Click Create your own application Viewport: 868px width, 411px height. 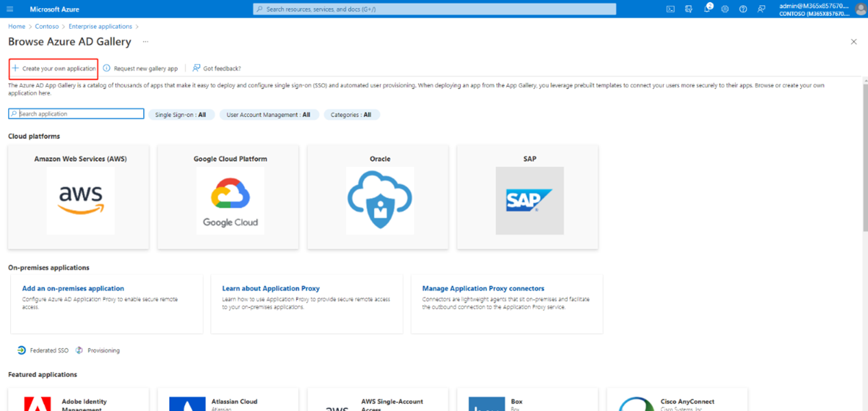[x=53, y=68]
